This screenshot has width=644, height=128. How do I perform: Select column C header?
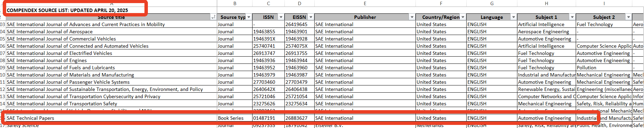[268, 3]
